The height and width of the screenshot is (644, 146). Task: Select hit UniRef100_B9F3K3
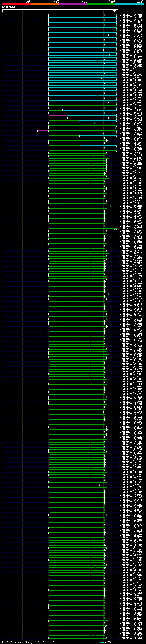131,135
